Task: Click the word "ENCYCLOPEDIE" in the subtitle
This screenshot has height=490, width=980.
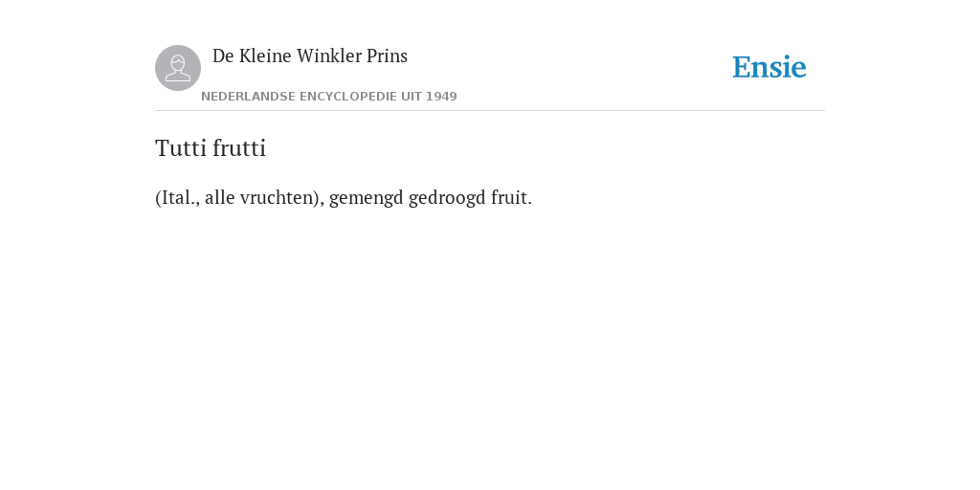Action: tap(348, 97)
